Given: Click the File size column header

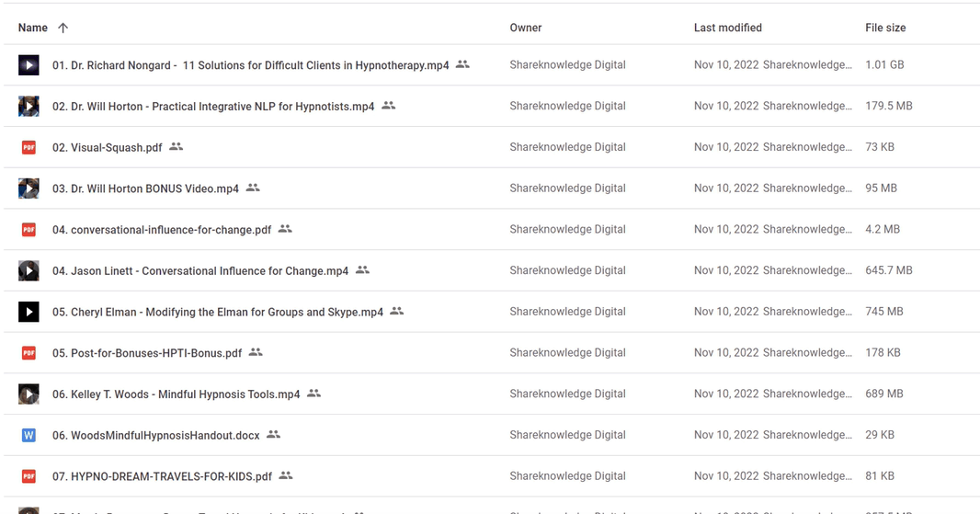Looking at the screenshot, I should (885, 28).
